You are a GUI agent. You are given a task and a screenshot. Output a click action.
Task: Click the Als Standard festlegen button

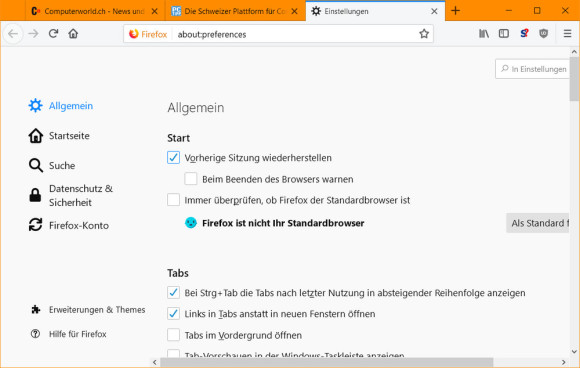(x=537, y=223)
